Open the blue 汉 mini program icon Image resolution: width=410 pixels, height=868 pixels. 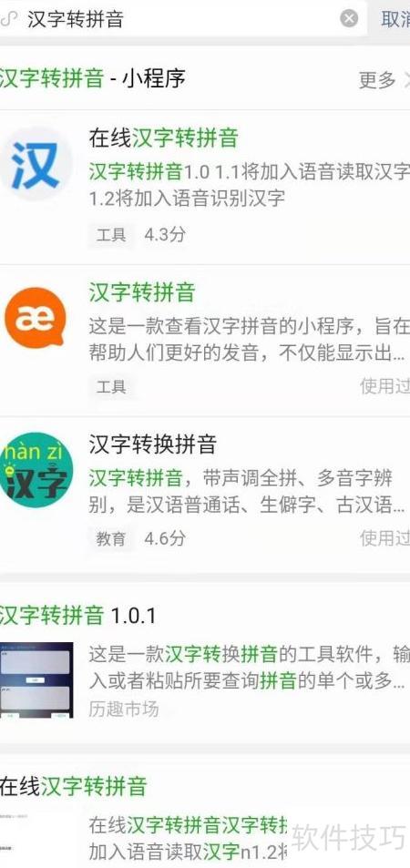point(36,165)
